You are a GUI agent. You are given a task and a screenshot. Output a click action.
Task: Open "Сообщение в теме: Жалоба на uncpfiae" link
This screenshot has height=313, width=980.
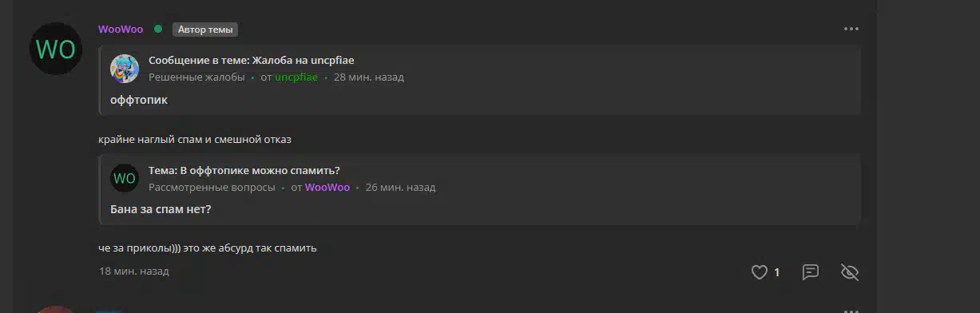tap(252, 61)
